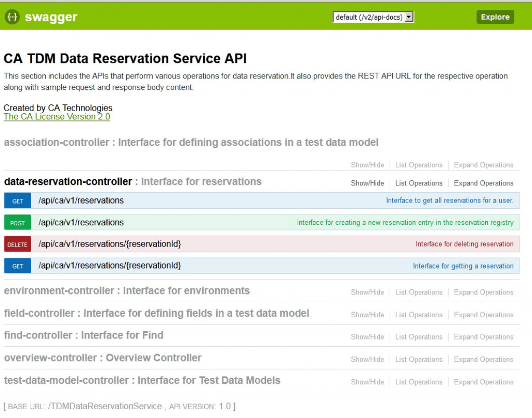Click the GET badge for /api/ca/v1/reservations

click(18, 201)
